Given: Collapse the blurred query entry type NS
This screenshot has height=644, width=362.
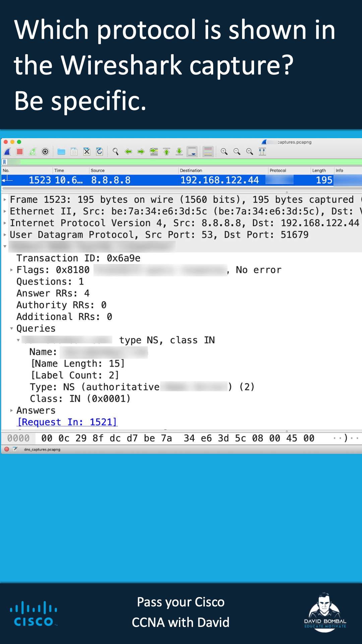Looking at the screenshot, I should pos(18,340).
